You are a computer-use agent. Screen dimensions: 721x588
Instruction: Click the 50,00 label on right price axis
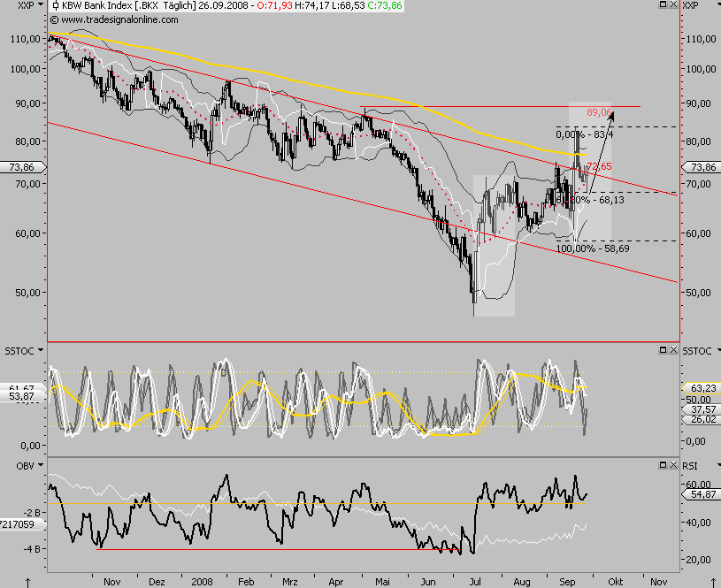tap(701, 293)
